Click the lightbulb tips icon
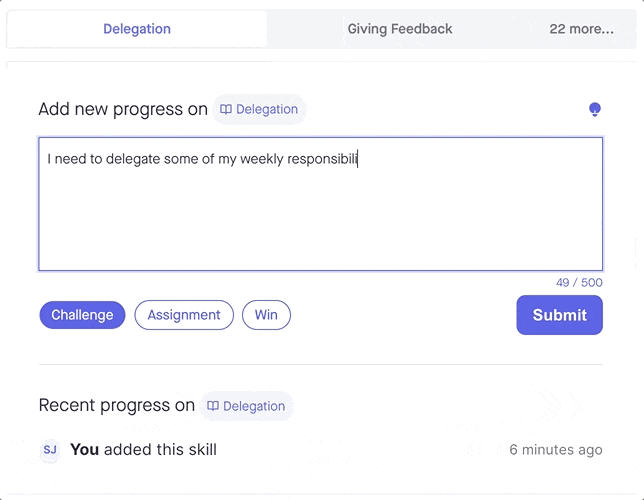 (595, 109)
